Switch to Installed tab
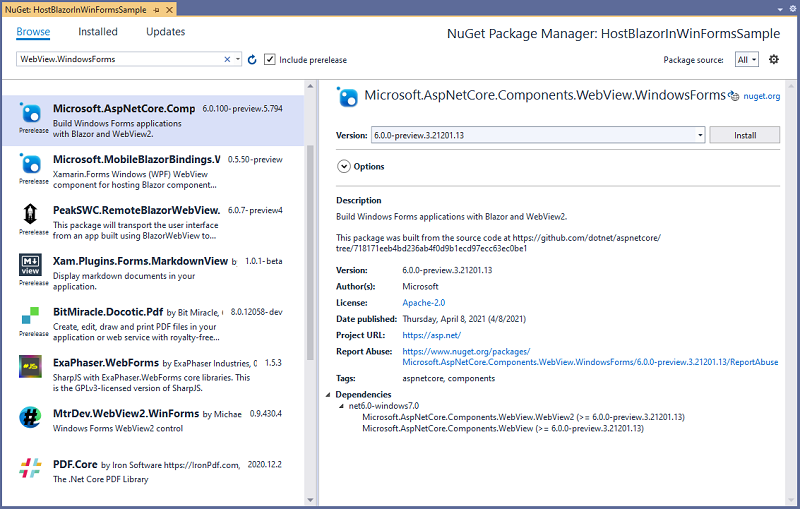The width and height of the screenshot is (800, 509). pyautogui.click(x=97, y=32)
